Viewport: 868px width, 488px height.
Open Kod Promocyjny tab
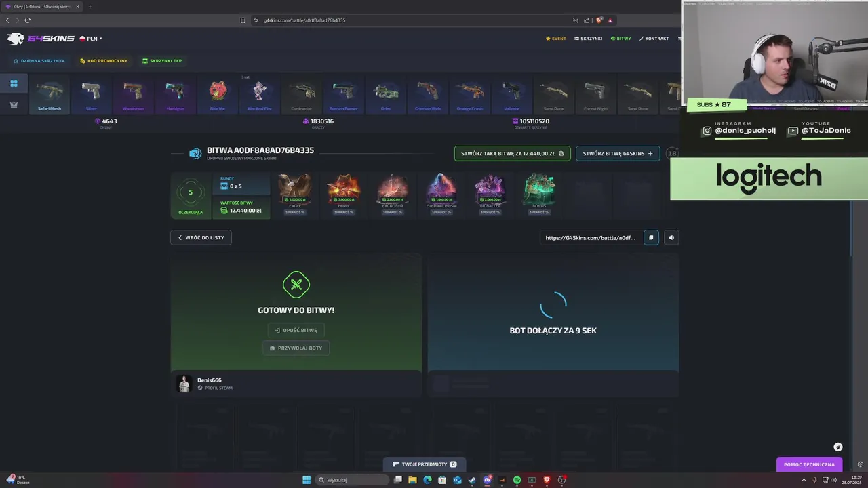(x=104, y=61)
